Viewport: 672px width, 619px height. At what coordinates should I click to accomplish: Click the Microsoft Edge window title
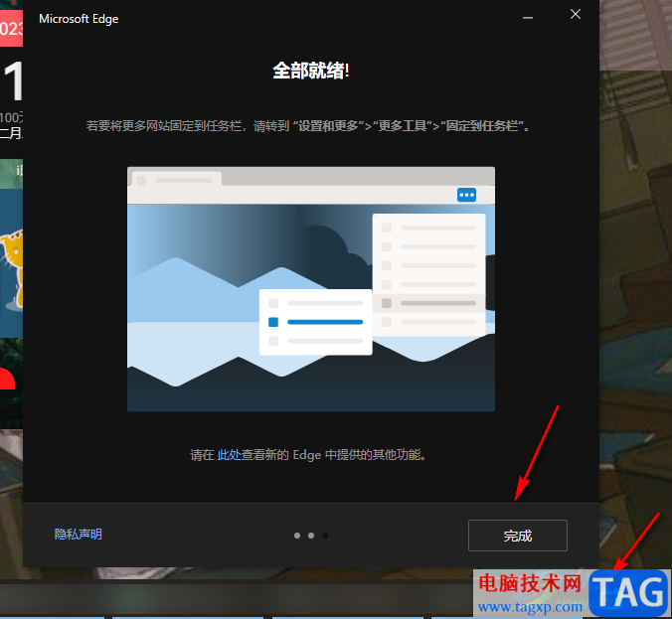coord(79,19)
